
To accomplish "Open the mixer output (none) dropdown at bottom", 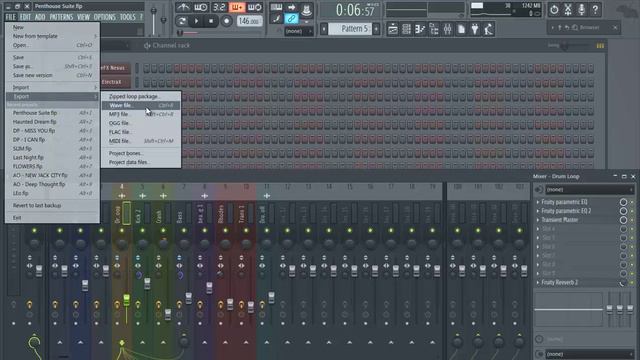I will click(589, 354).
